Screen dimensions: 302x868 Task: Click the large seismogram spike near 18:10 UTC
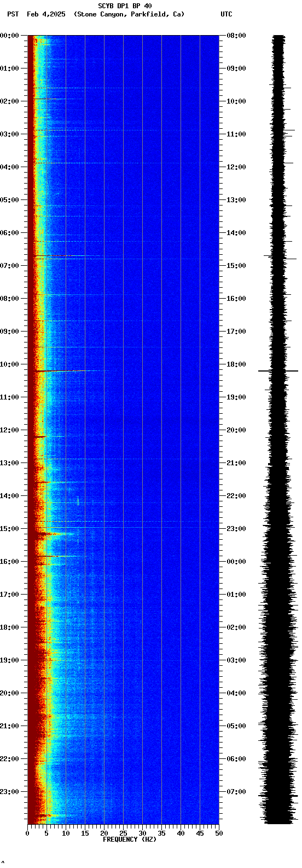(x=278, y=371)
